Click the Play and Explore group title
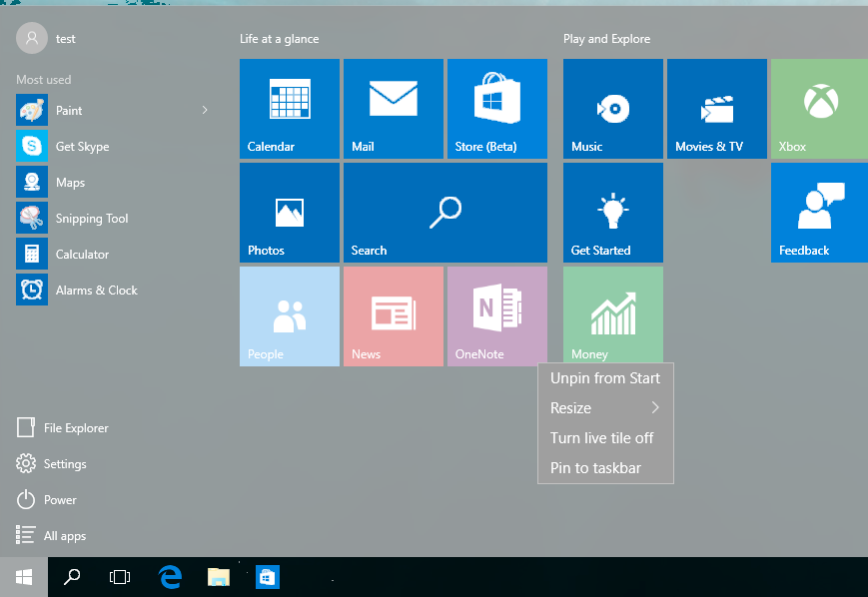This screenshot has height=597, width=868. (x=606, y=39)
